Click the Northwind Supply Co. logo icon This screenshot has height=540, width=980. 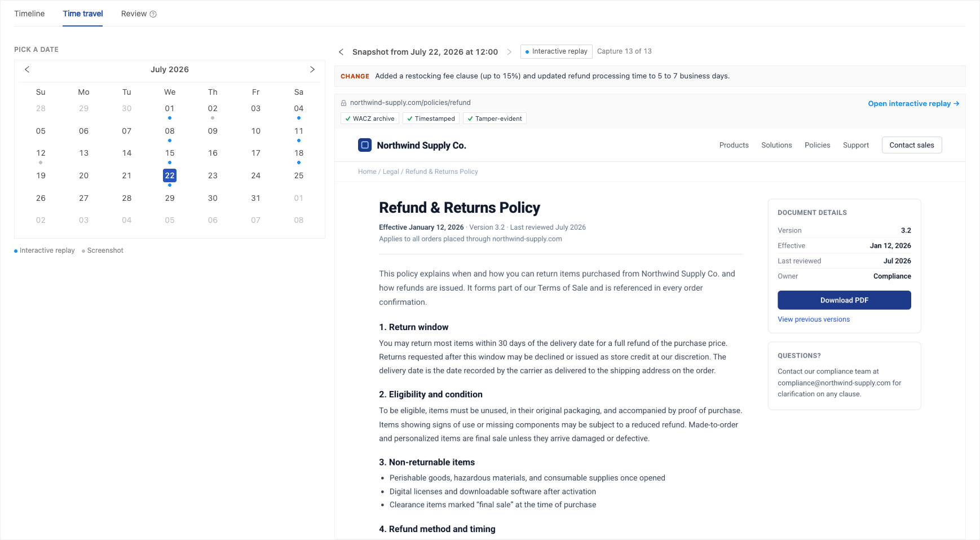pos(365,145)
